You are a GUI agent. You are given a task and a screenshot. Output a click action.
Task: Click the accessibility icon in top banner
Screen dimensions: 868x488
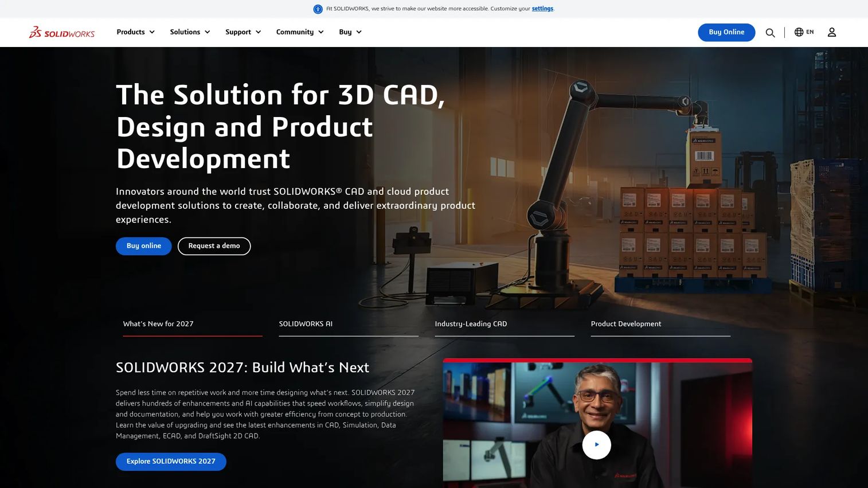[318, 9]
